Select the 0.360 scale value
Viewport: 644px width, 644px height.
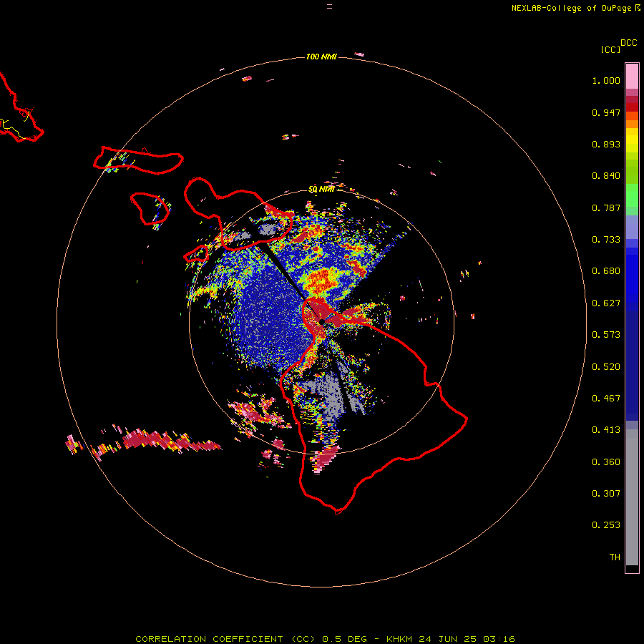coord(606,462)
